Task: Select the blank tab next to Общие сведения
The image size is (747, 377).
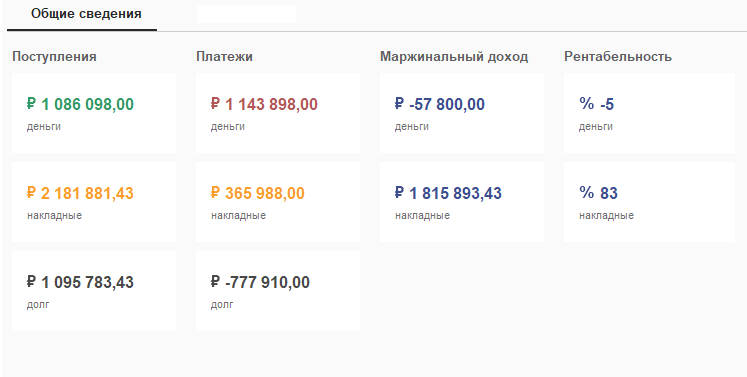Action: [246, 14]
